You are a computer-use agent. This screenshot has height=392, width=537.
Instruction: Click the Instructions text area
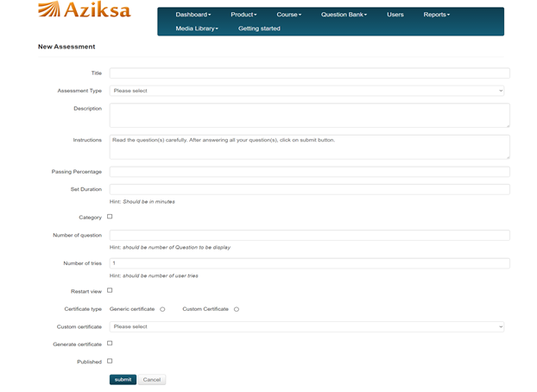[310, 147]
